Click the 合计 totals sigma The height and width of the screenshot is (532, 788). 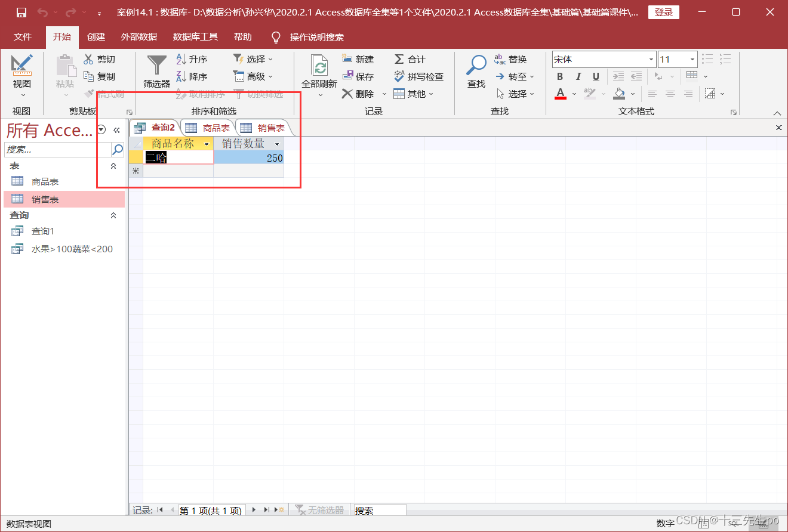(410, 59)
